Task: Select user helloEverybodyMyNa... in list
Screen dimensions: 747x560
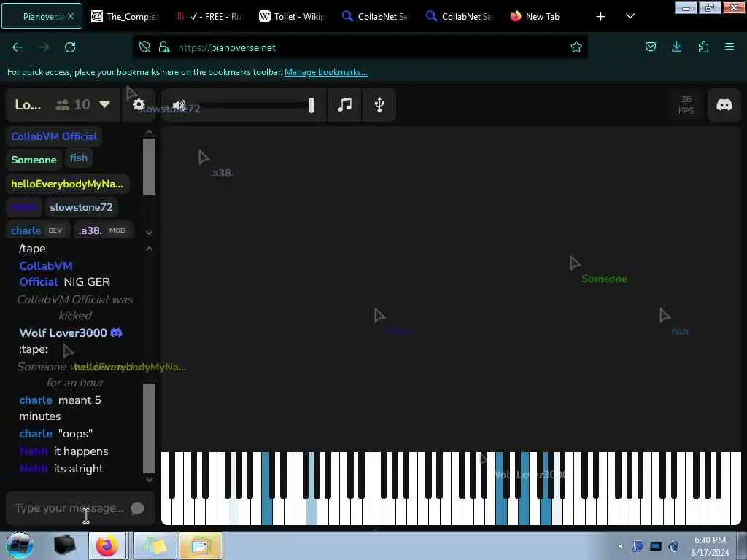Action: click(67, 184)
